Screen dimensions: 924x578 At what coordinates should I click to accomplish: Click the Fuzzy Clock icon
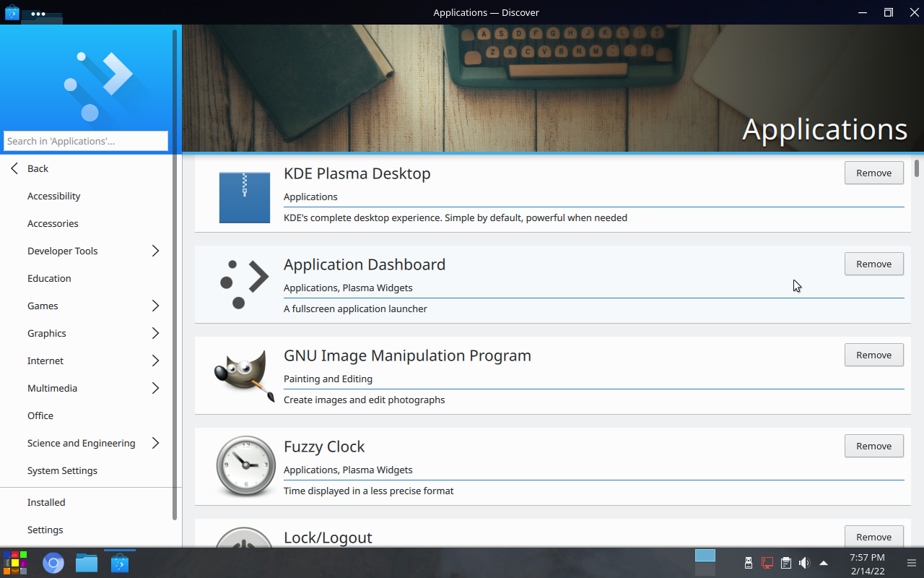pyautogui.click(x=245, y=466)
